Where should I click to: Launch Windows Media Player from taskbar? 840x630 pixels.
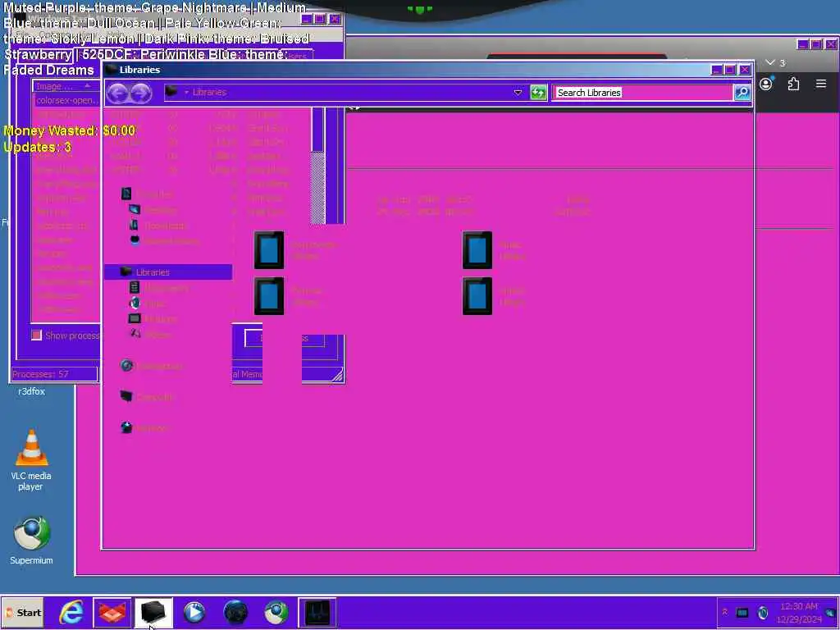[194, 612]
